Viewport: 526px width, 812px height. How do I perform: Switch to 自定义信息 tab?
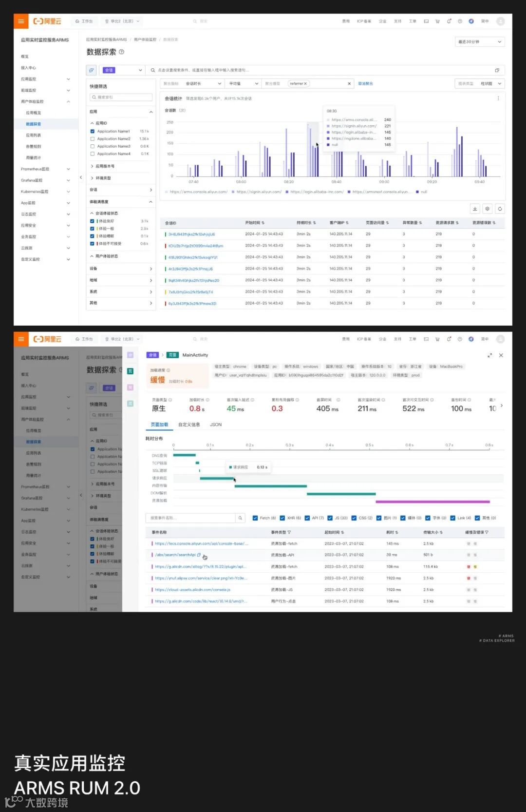click(x=189, y=425)
